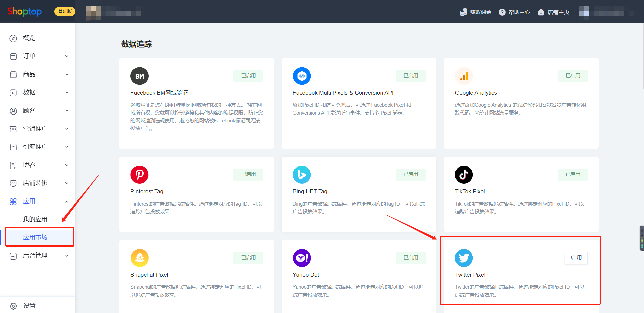The image size is (644, 313).
Task: Click 已启用 badge on Google Analytics card
Action: click(573, 76)
